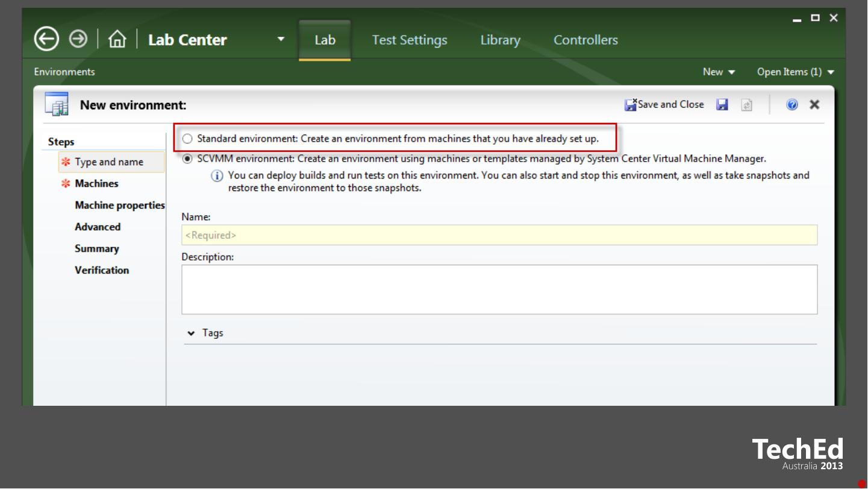The width and height of the screenshot is (868, 489).
Task: Switch to the Test Settings tab
Action: click(410, 40)
